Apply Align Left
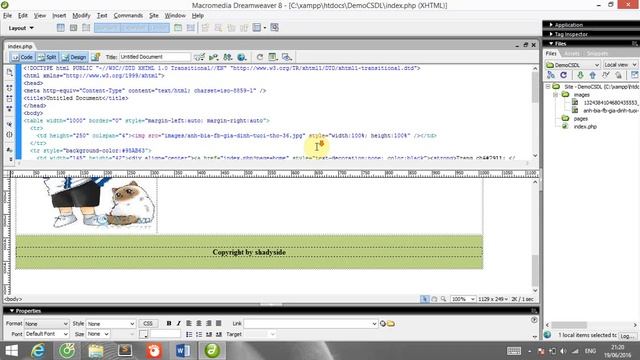This screenshot has width=640, height=360. (189, 323)
